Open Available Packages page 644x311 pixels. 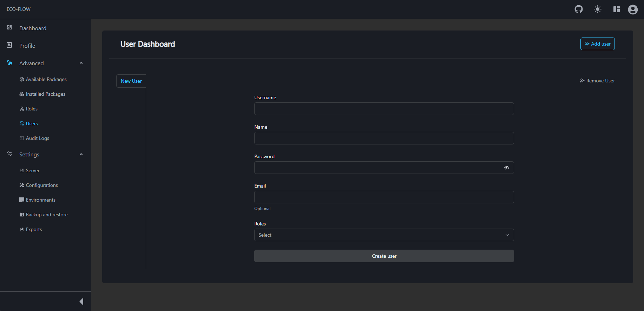click(46, 79)
